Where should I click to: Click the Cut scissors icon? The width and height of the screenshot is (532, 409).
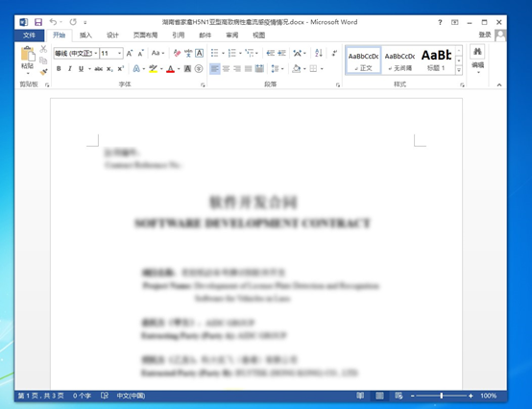[43, 49]
